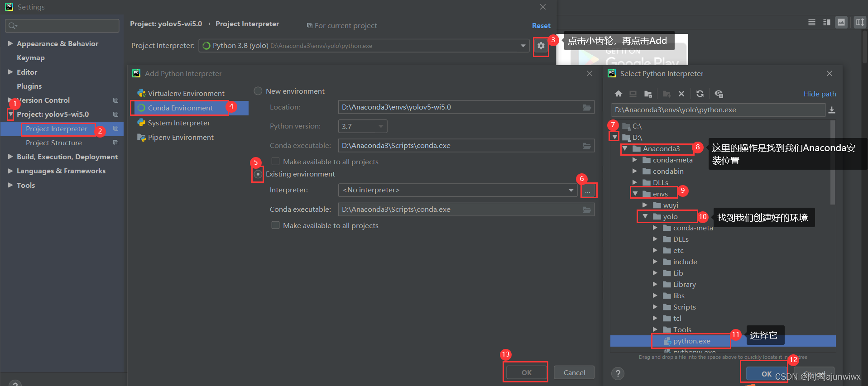Click Delete (X) icon in file chooser toolbar
The height and width of the screenshot is (386, 868).
tap(681, 94)
